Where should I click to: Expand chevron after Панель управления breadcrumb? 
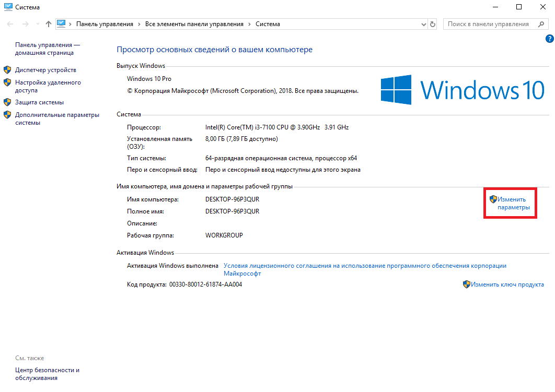coord(139,24)
